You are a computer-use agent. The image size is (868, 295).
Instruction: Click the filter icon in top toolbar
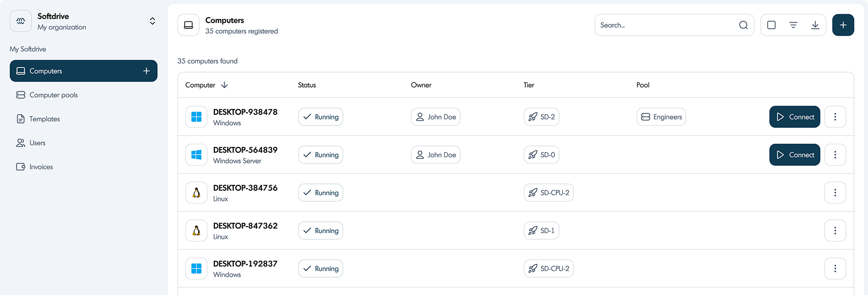(793, 25)
